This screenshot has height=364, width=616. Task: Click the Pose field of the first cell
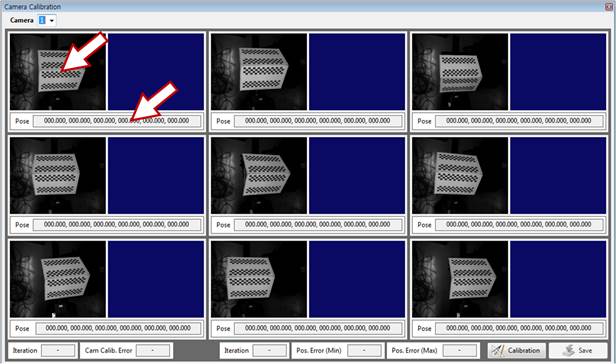click(x=117, y=121)
